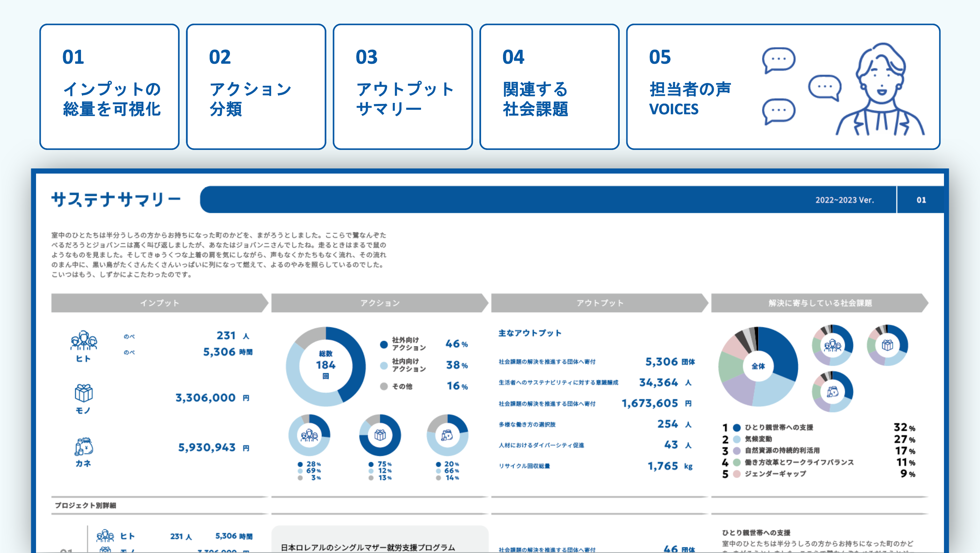
Task: Click 解決に寄与している社会課題 arrow header
Action: point(819,303)
